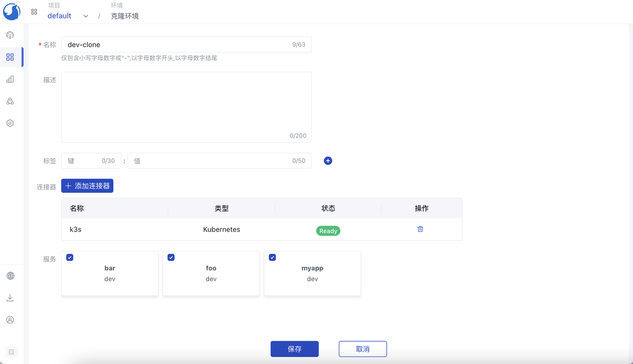Click the 保存 button

[x=295, y=349]
